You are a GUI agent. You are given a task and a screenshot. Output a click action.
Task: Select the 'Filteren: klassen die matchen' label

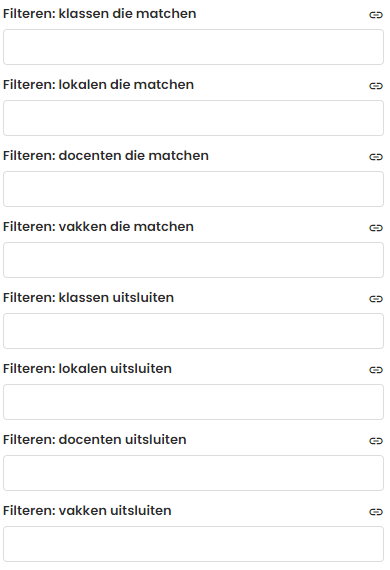(100, 14)
